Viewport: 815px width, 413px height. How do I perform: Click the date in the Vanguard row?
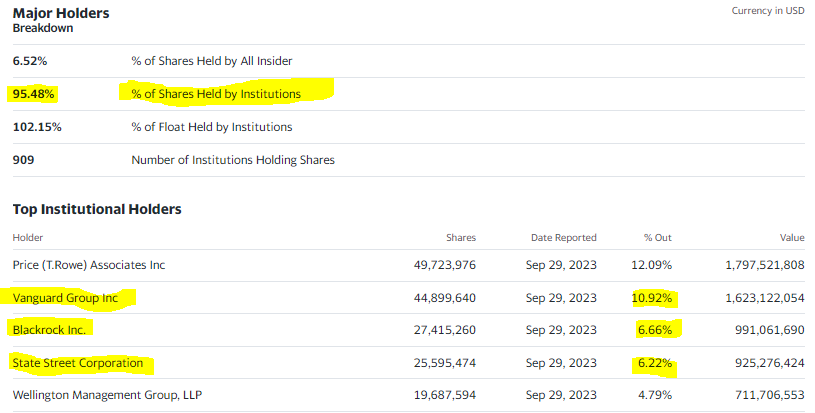pos(561,298)
